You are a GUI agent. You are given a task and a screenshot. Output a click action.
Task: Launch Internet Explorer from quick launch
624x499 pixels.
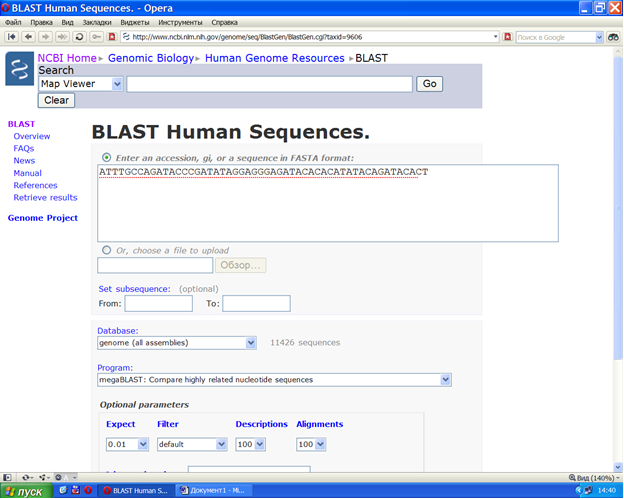coord(63,490)
